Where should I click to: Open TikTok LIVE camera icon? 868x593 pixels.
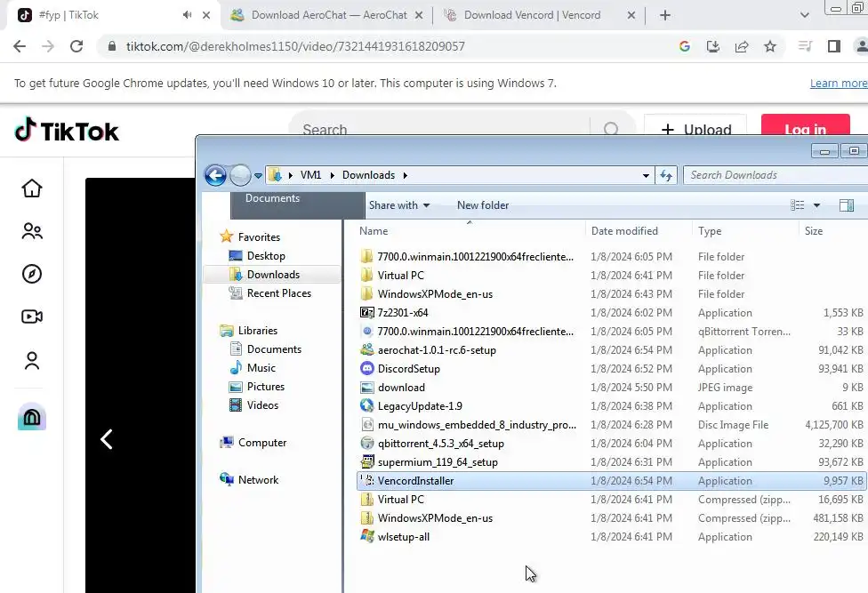point(31,317)
